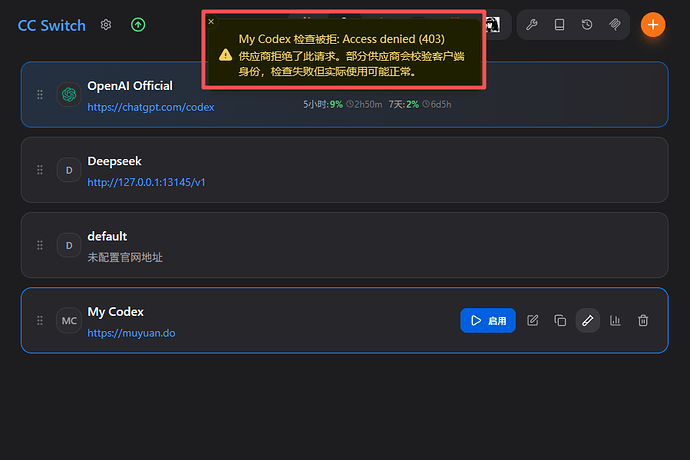Click the CC Switch title

pos(51,26)
